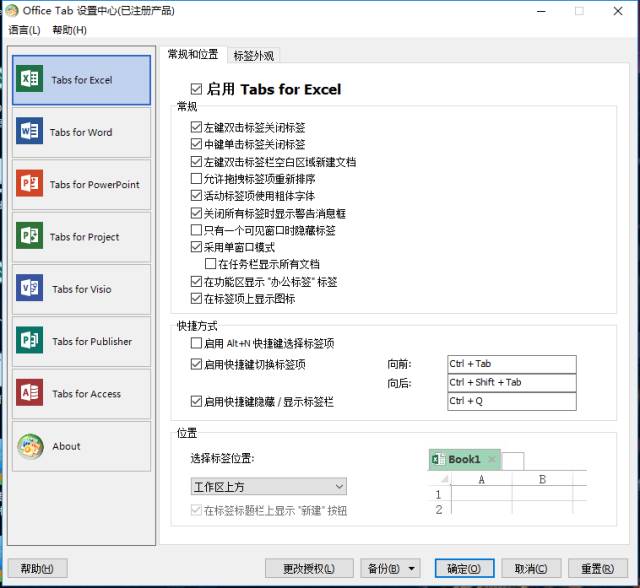The height and width of the screenshot is (588, 640).
Task: Click the 帮助(H) button at bottom
Action: [37, 568]
